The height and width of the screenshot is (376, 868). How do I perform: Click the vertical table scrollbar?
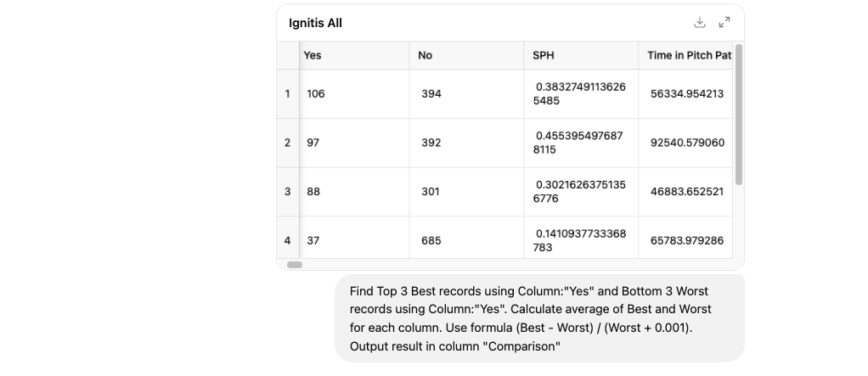(738, 115)
